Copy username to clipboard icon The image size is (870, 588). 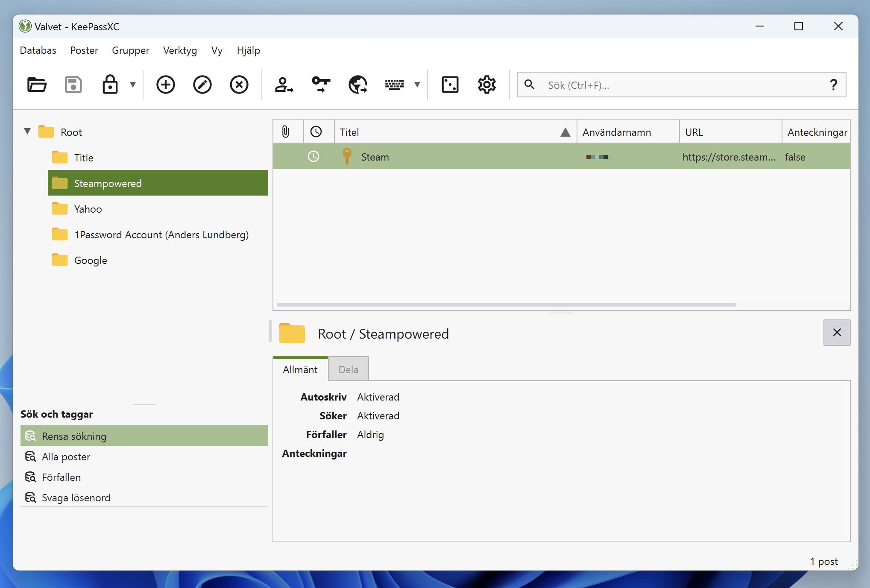coord(284,85)
